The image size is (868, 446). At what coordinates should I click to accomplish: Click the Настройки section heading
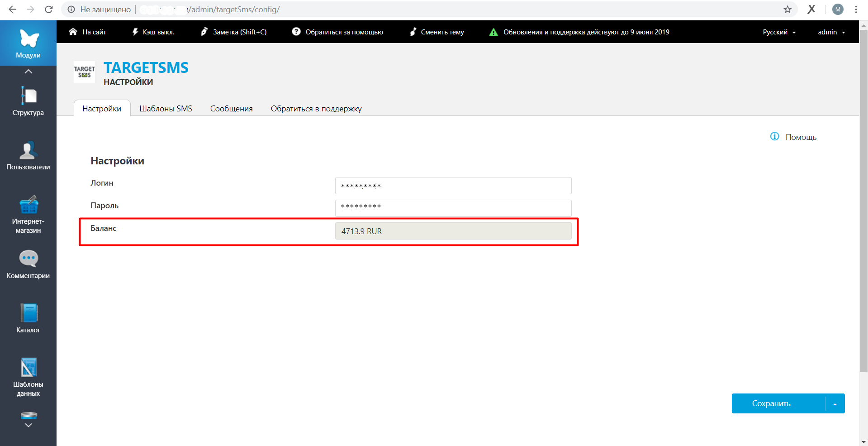click(118, 161)
